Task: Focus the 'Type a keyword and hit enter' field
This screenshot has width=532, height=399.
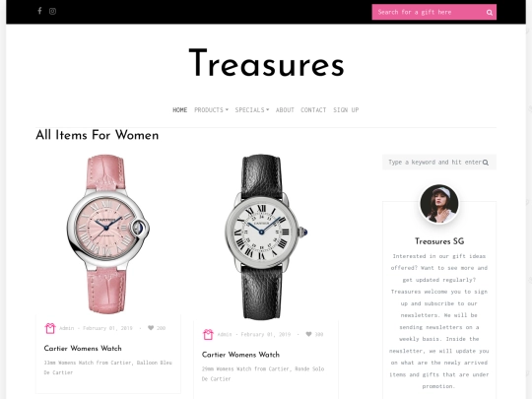Action: (x=434, y=163)
